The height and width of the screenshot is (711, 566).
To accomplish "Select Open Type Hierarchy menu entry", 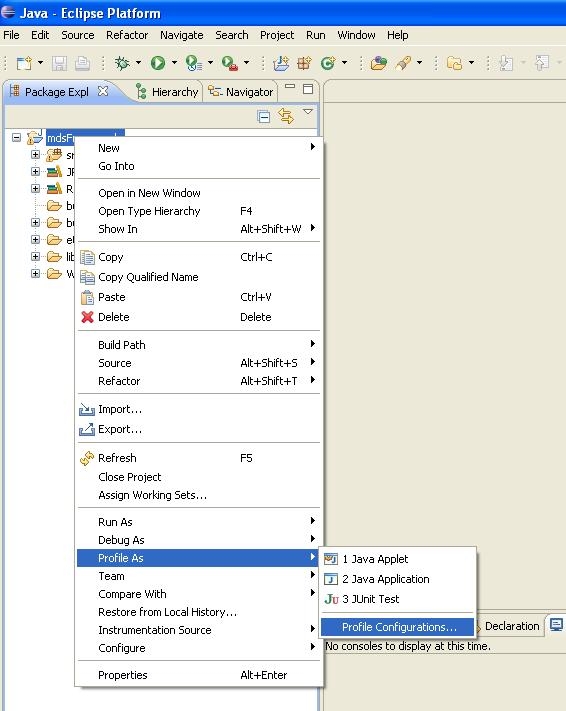I will 198,211.
